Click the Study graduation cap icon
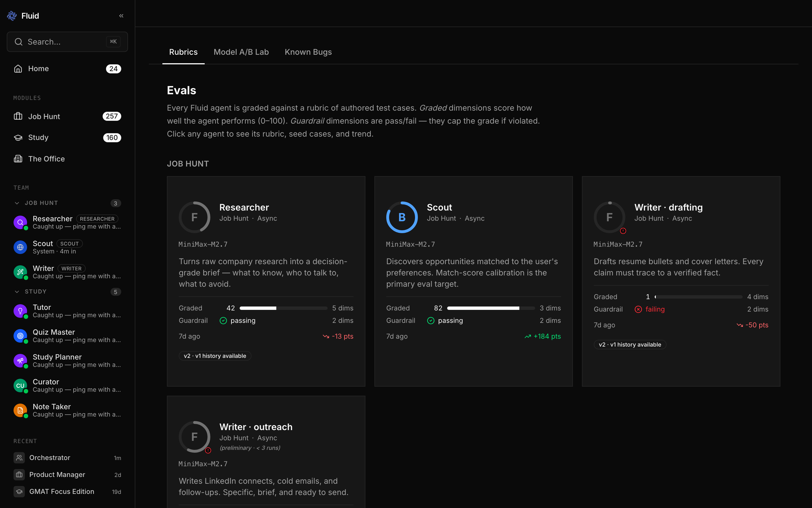The image size is (812, 508). (x=18, y=137)
